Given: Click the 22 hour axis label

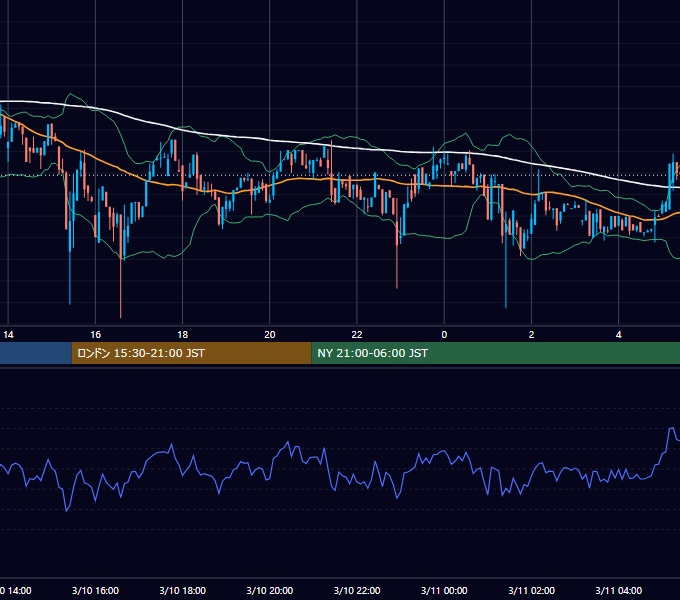Looking at the screenshot, I should [x=357, y=335].
